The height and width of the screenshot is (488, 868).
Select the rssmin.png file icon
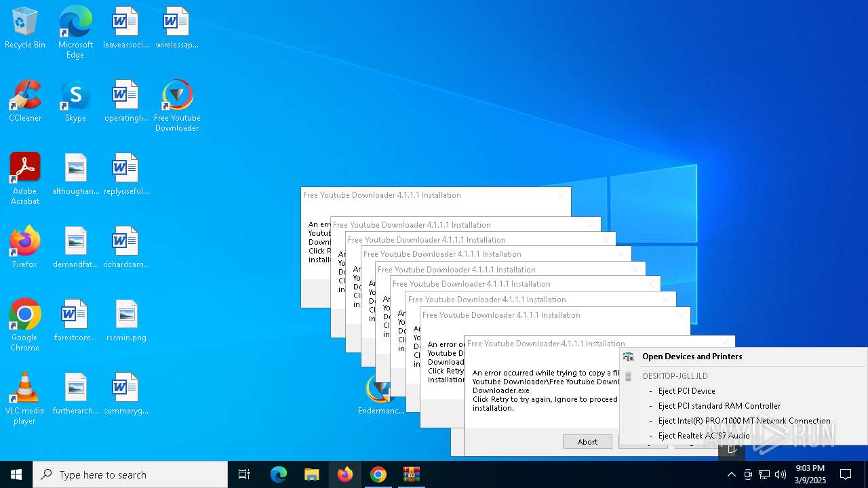coord(126,321)
